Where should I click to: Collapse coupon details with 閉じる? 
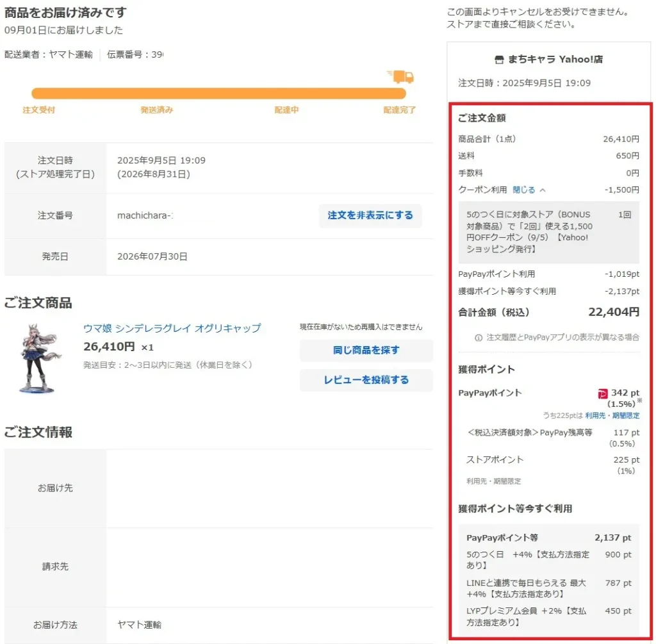(524, 190)
